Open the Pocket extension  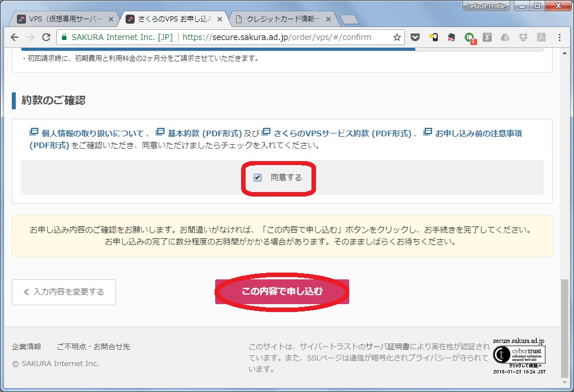415,37
